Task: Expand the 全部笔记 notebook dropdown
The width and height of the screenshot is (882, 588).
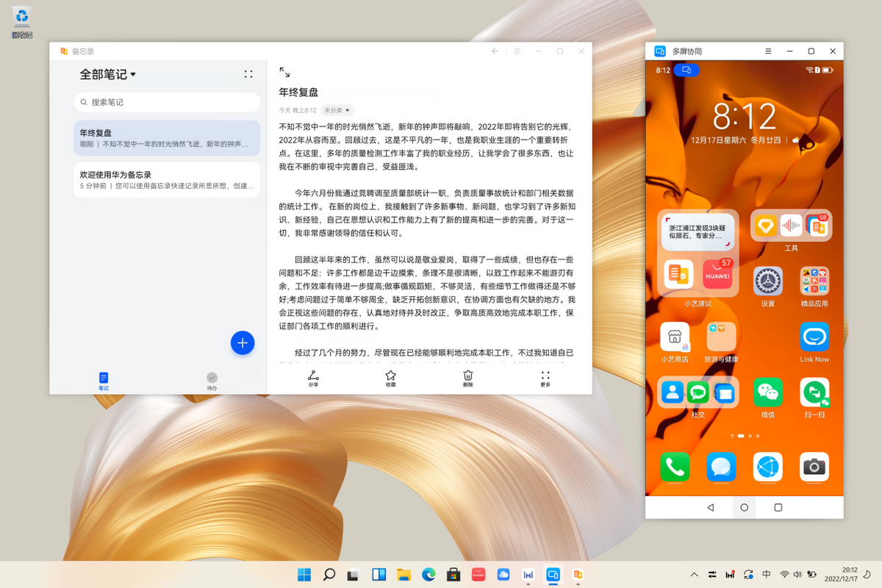Action: (108, 74)
